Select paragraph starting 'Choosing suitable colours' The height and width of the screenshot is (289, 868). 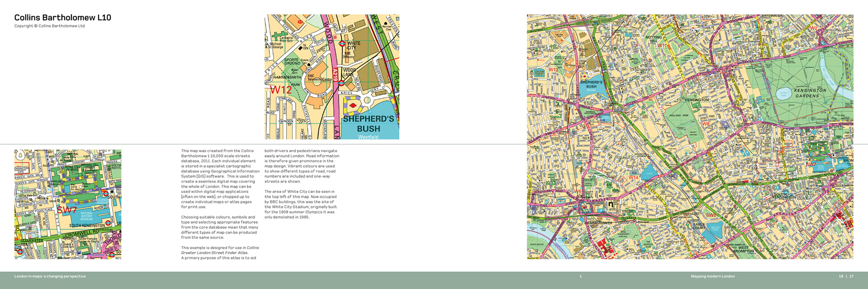220,227
